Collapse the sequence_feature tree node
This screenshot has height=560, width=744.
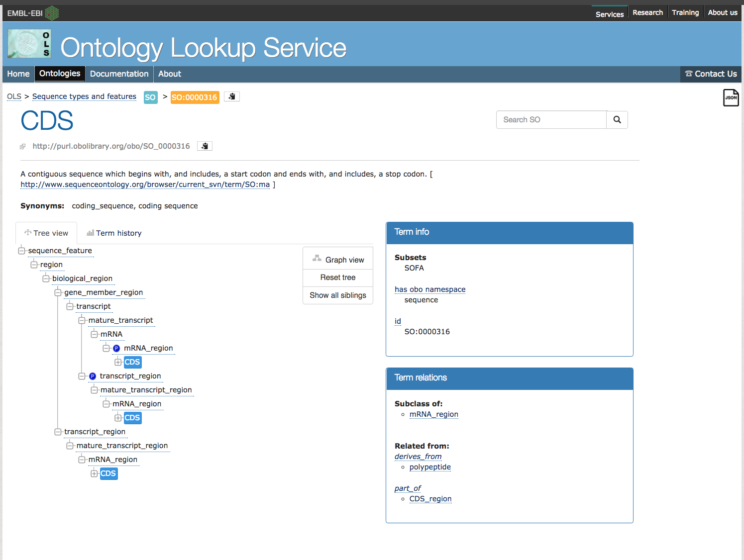coord(22,251)
